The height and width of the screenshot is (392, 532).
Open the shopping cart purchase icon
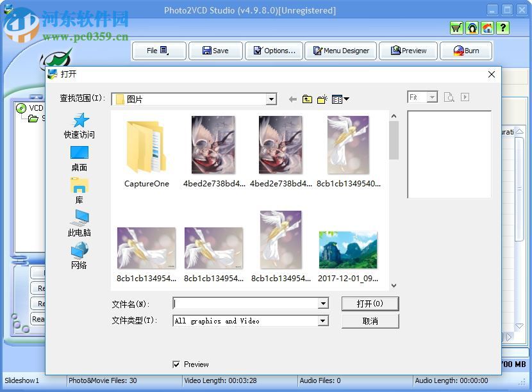click(456, 28)
